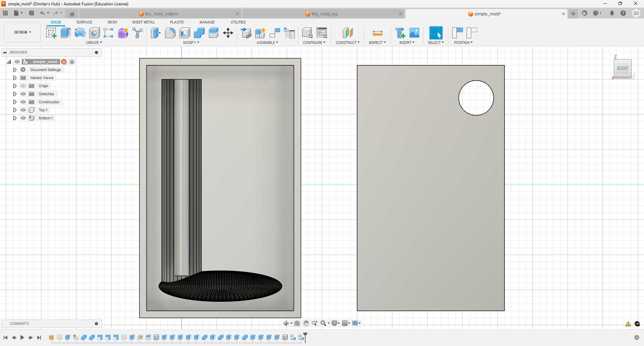The image size is (644, 346).
Task: Switch to the SURFACE ribbon tab
Action: tap(84, 22)
